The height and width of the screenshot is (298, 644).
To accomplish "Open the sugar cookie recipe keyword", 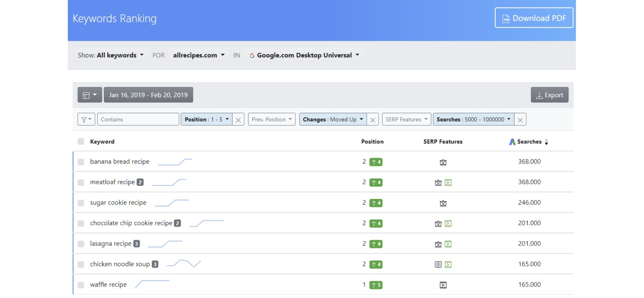I will [118, 203].
